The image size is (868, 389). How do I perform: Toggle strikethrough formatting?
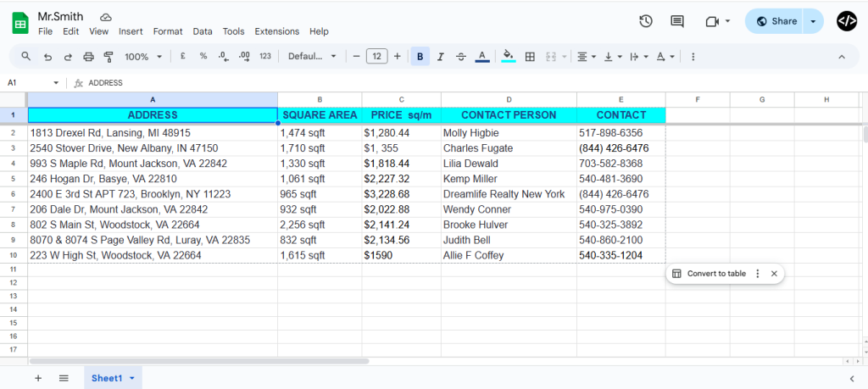point(461,57)
